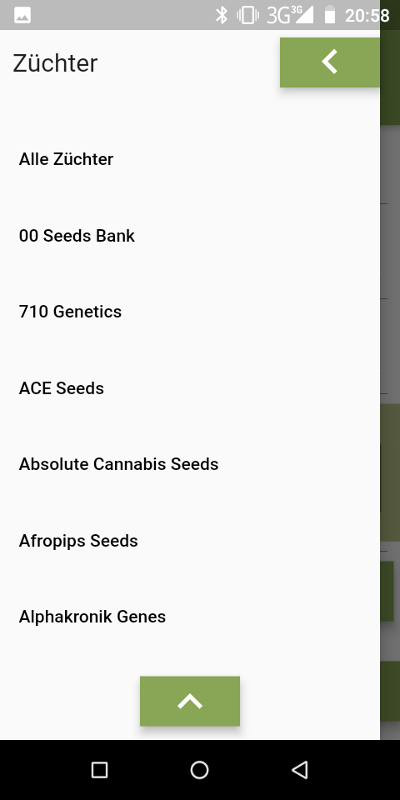Select Alphakronik Genes breeder

(190, 617)
